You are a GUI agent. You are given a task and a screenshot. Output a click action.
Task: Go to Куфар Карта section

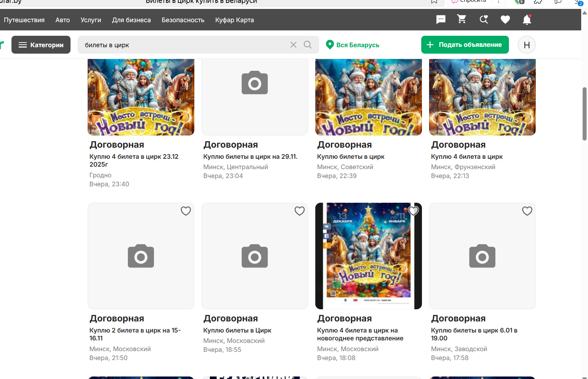[234, 20]
